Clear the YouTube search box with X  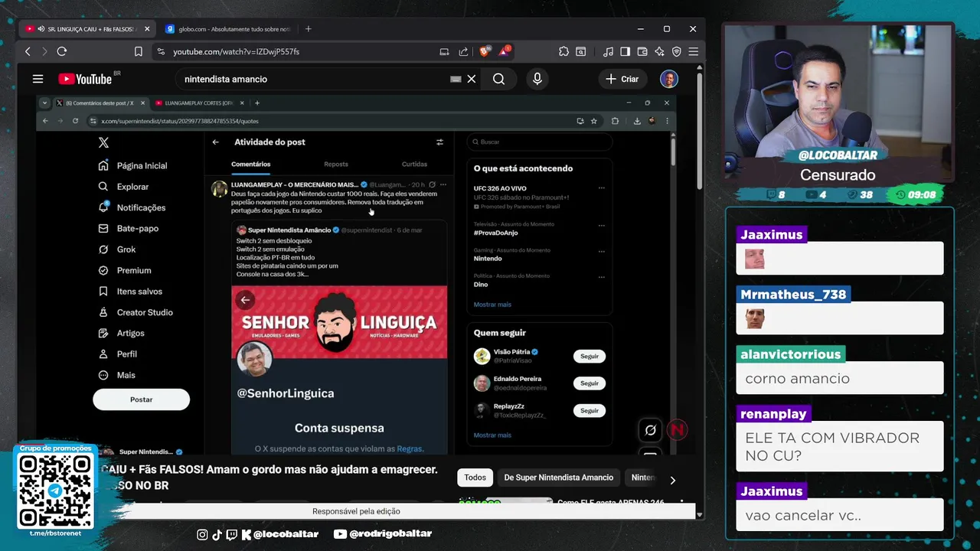pos(472,79)
